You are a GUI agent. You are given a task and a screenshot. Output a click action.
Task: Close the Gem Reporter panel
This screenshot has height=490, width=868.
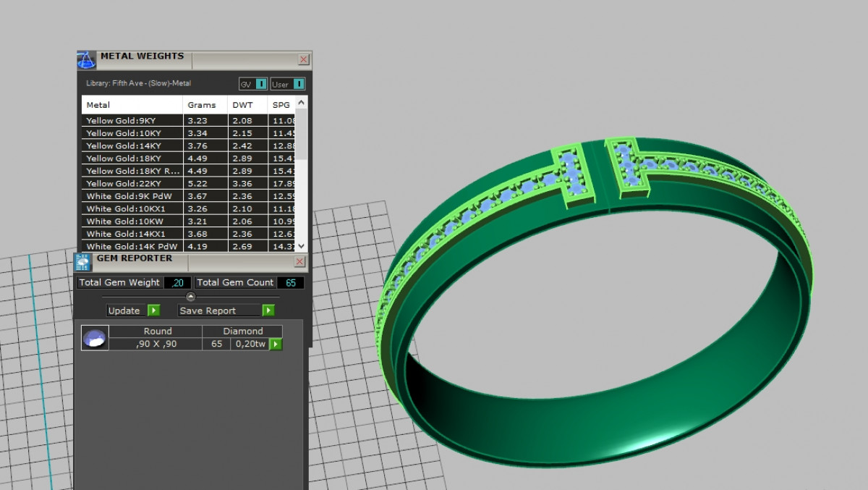[299, 261]
